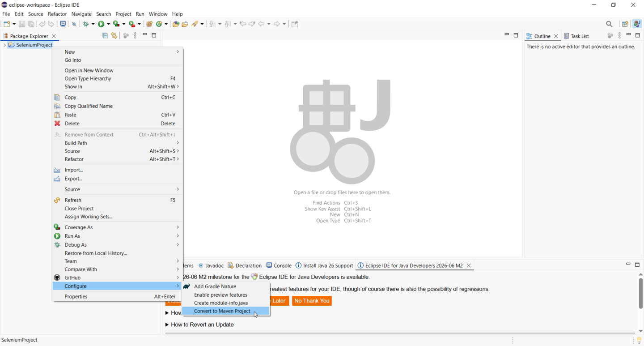Click the Debug bug icon in toolbar
Viewport: 644px width, 346px height.
86,24
